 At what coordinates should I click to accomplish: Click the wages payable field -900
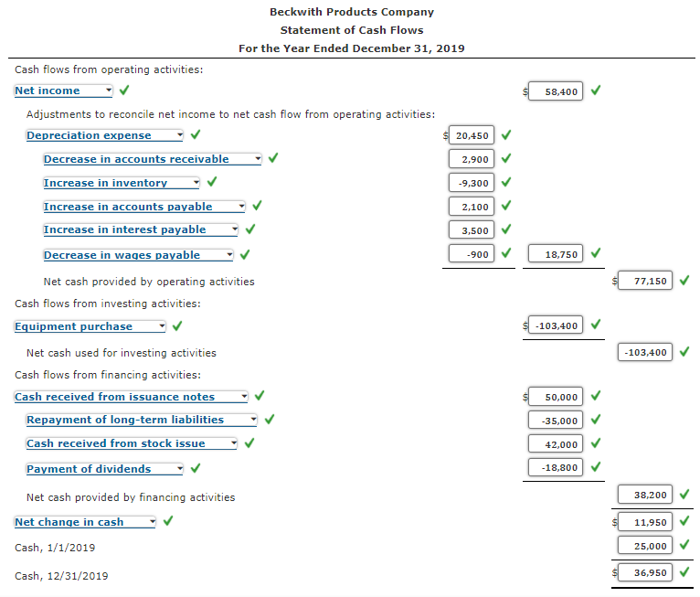472,253
